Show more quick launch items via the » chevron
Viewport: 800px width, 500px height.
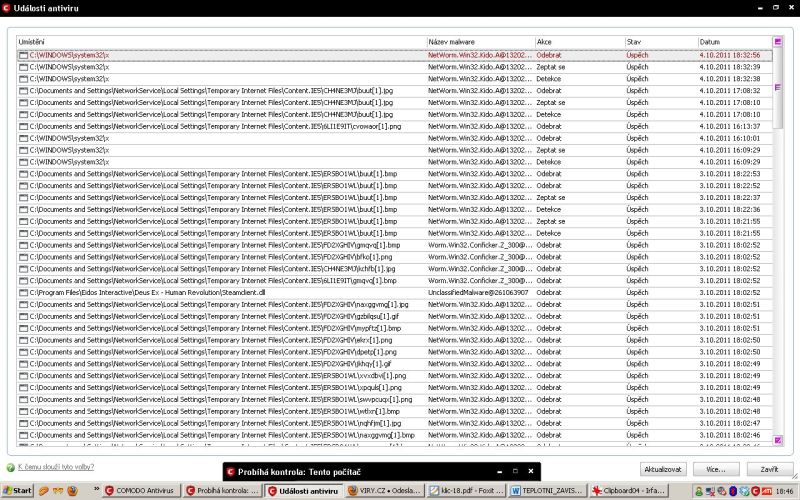click(x=96, y=489)
